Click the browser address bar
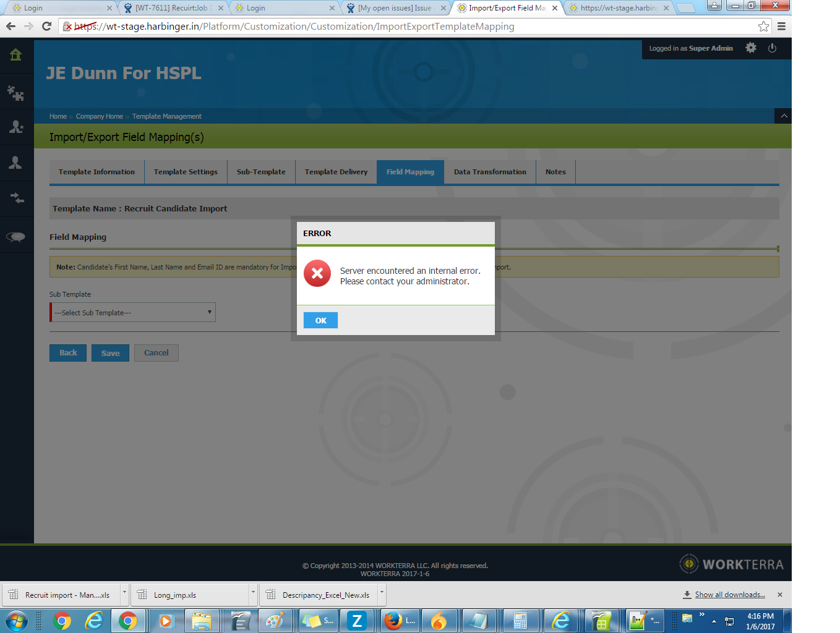The width and height of the screenshot is (840, 633). click(408, 27)
